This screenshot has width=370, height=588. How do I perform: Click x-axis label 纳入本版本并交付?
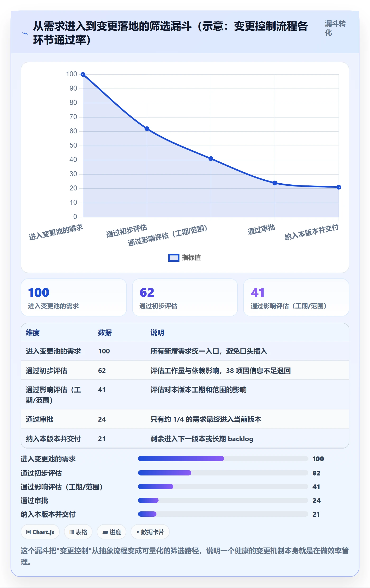tap(312, 232)
